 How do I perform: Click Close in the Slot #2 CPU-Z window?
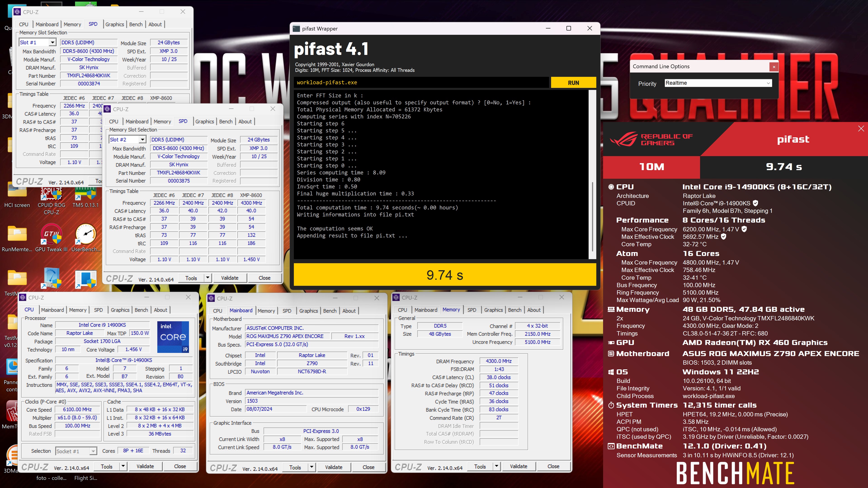coord(264,278)
